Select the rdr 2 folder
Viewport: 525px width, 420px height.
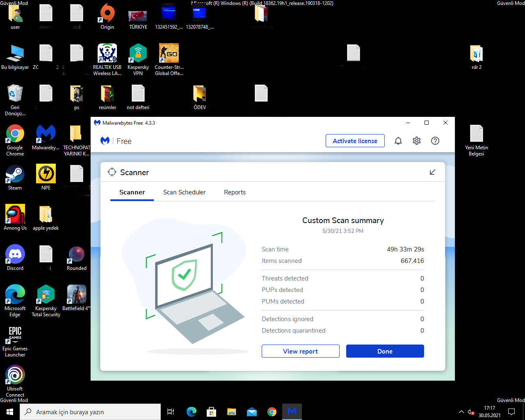tap(477, 57)
